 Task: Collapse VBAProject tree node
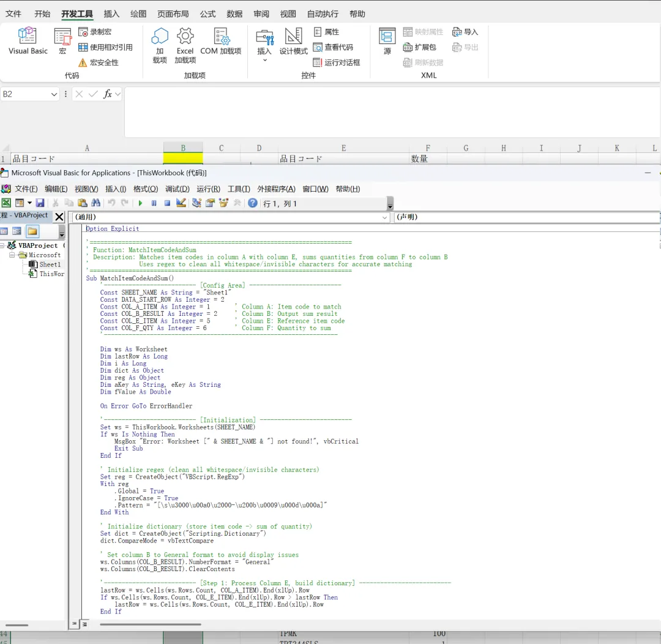click(x=2, y=245)
